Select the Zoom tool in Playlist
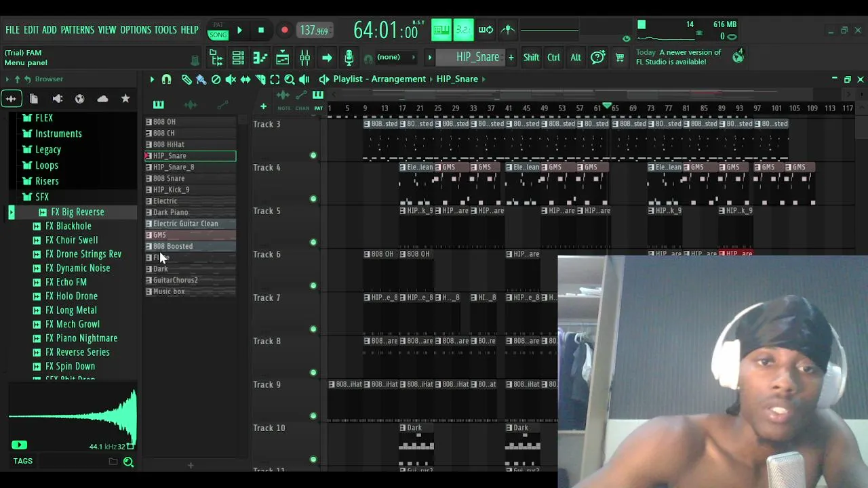Screen dimensions: 868x488 290,79
